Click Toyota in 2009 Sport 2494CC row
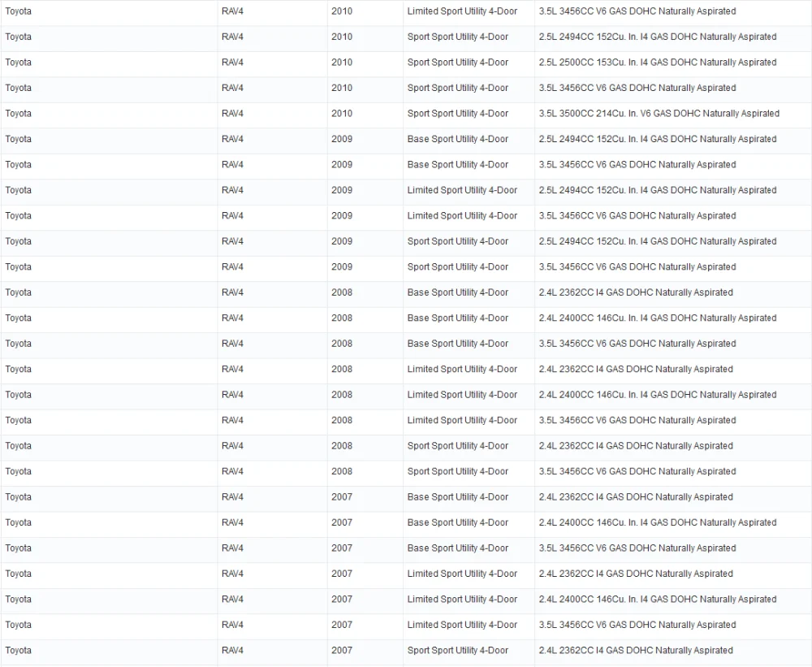Screen dimensions: 812x667 click(18, 241)
